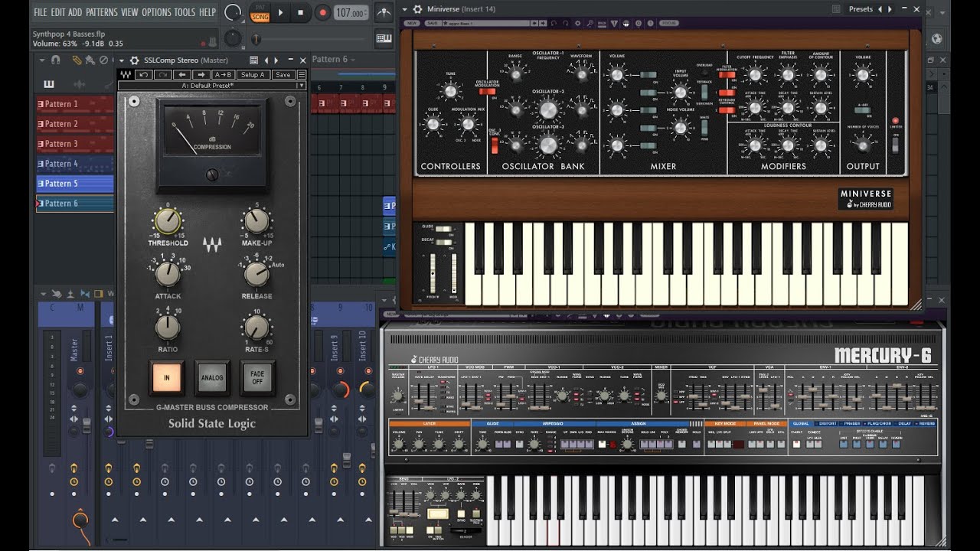Switch setups with Setup A button
Viewport: 980px width, 551px height.
click(x=253, y=74)
